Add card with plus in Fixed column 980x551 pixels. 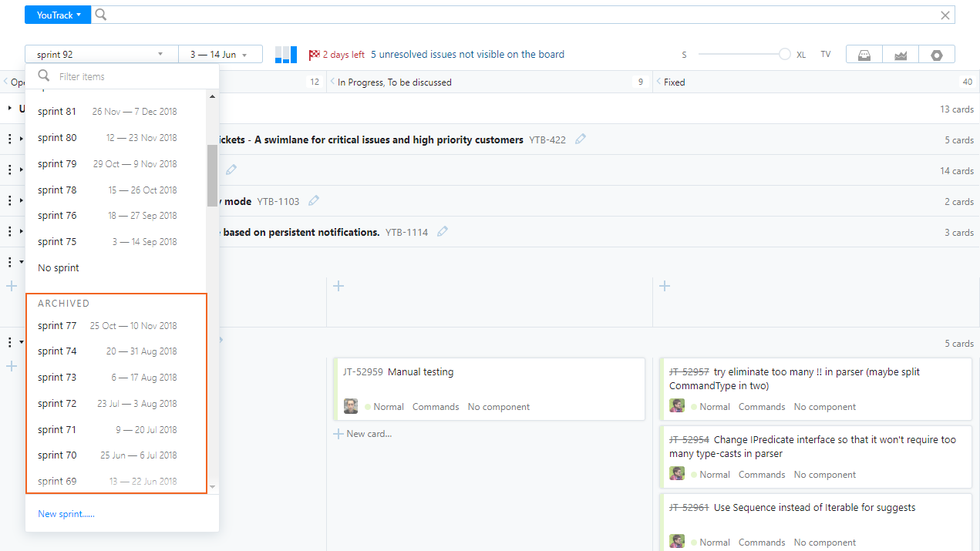coord(665,286)
